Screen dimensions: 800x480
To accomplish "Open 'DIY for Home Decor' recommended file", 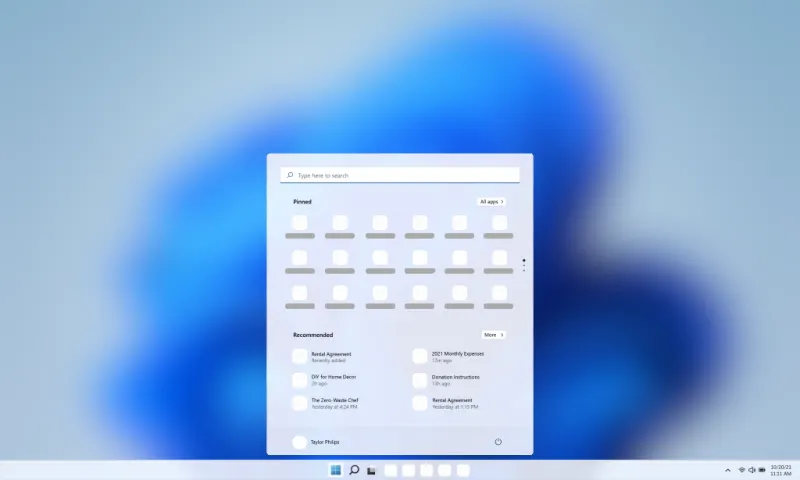I will (x=324, y=380).
